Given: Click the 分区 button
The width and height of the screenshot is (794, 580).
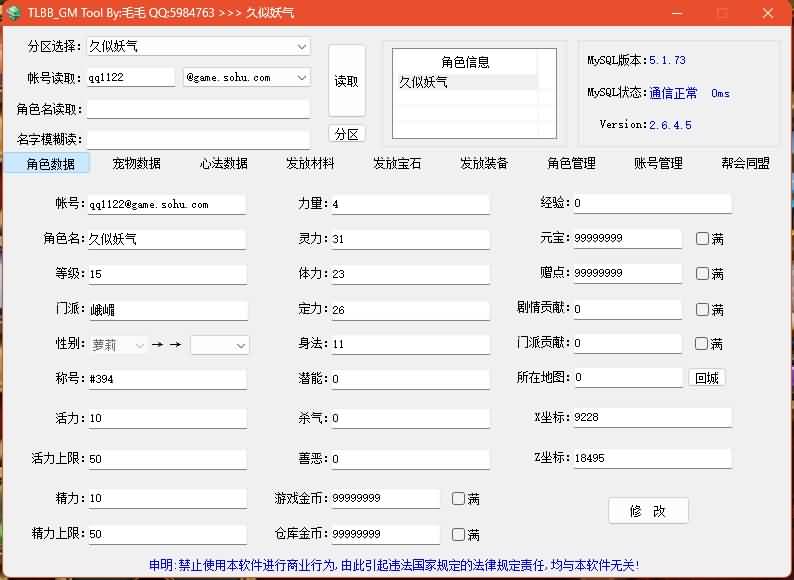Looking at the screenshot, I should pos(347,134).
